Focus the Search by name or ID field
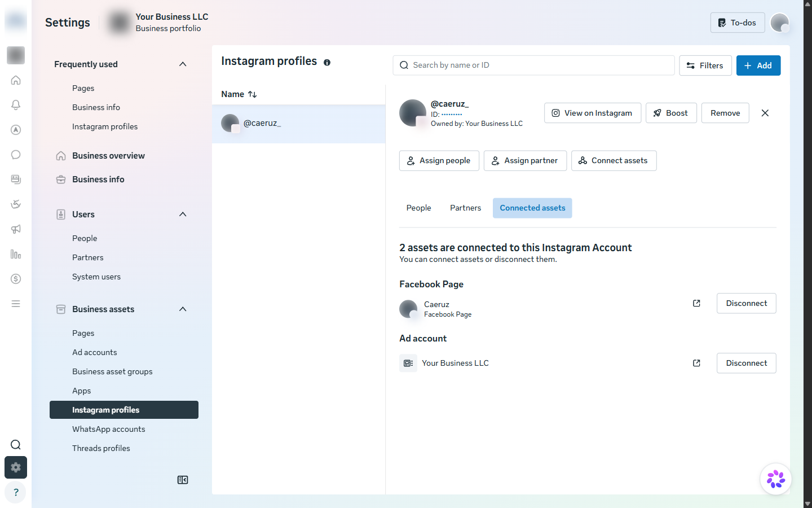This screenshot has height=508, width=812. 533,65
